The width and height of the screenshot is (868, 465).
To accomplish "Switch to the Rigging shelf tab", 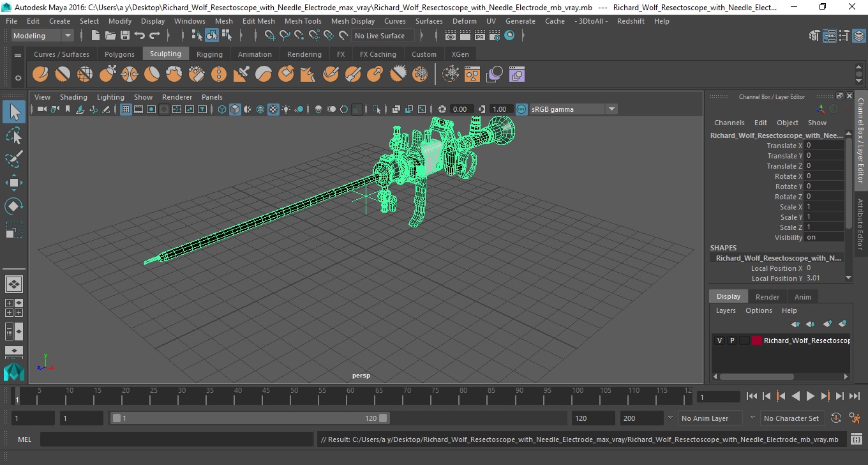I will [209, 54].
